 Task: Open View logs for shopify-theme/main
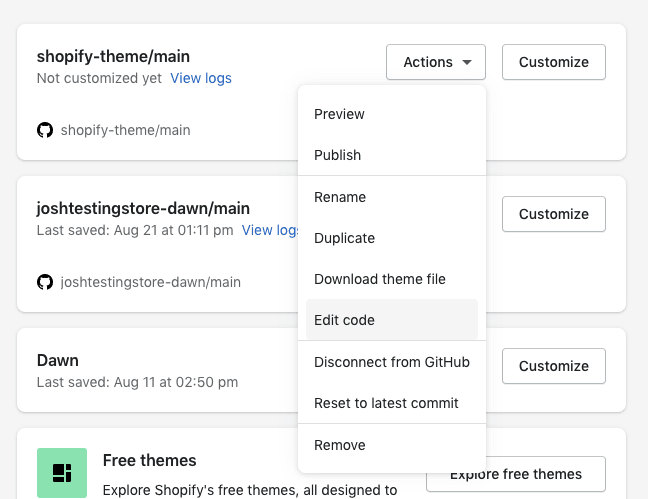[201, 78]
